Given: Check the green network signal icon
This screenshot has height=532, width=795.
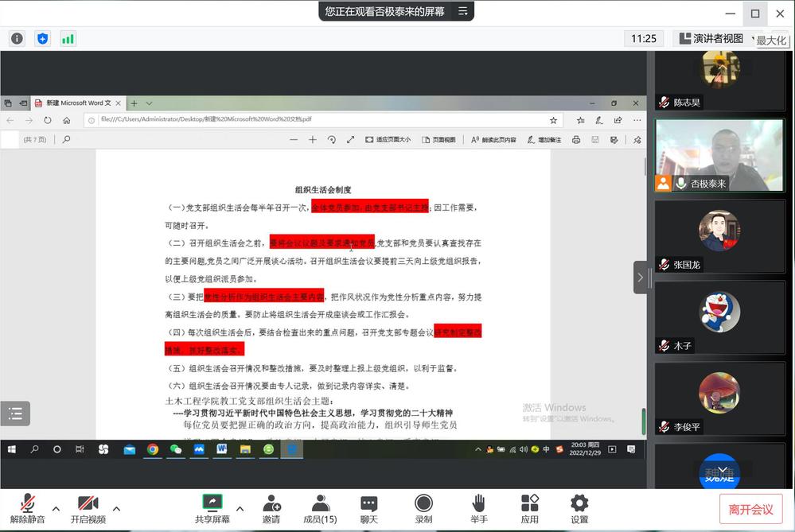Looking at the screenshot, I should coord(68,38).
